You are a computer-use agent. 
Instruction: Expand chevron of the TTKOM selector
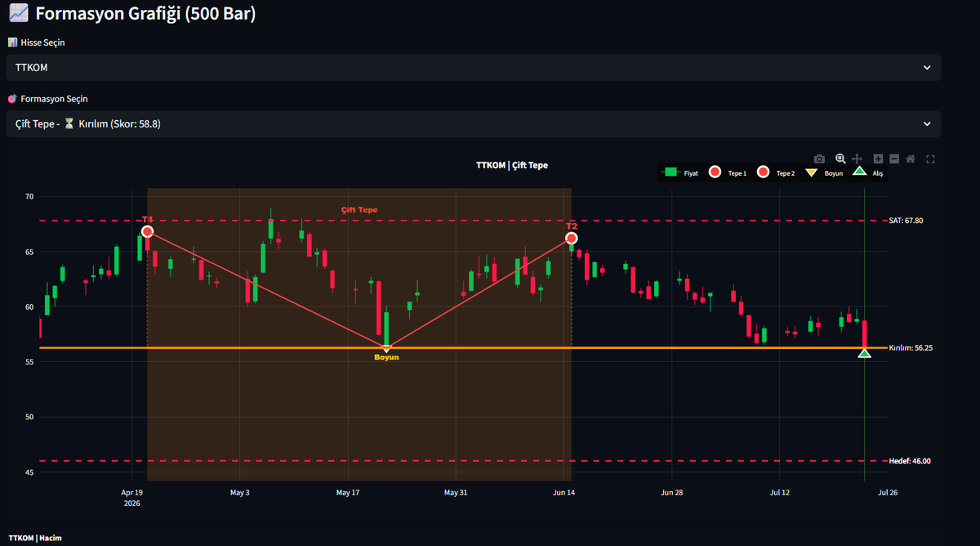point(927,68)
